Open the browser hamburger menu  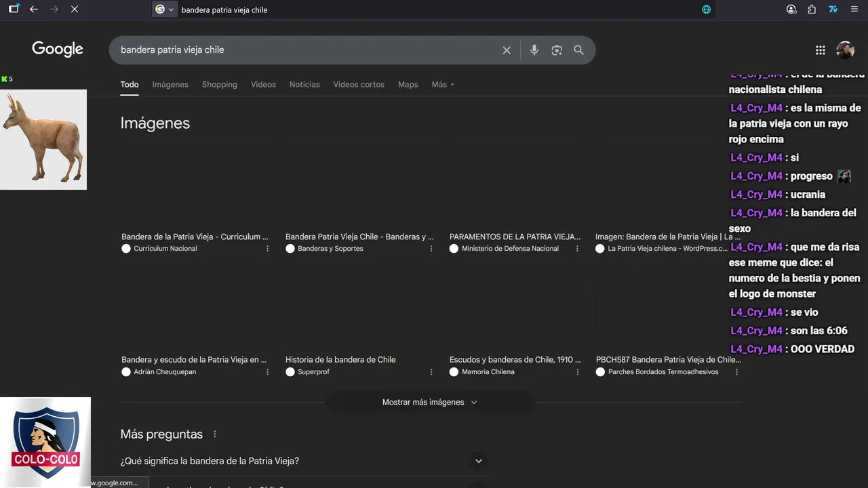(x=854, y=9)
